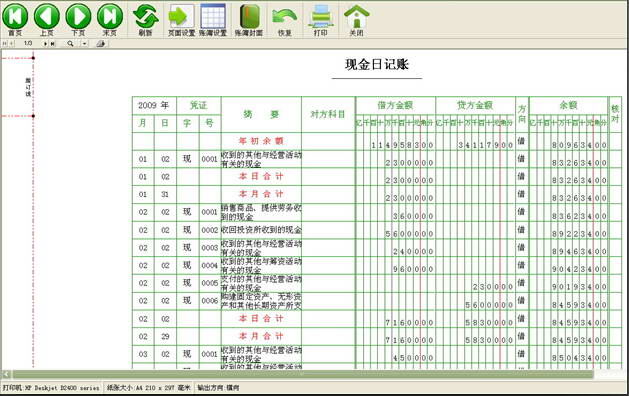The height and width of the screenshot is (396, 629).
Task: Click output direction status 输出方向:横向
Action: (218, 388)
